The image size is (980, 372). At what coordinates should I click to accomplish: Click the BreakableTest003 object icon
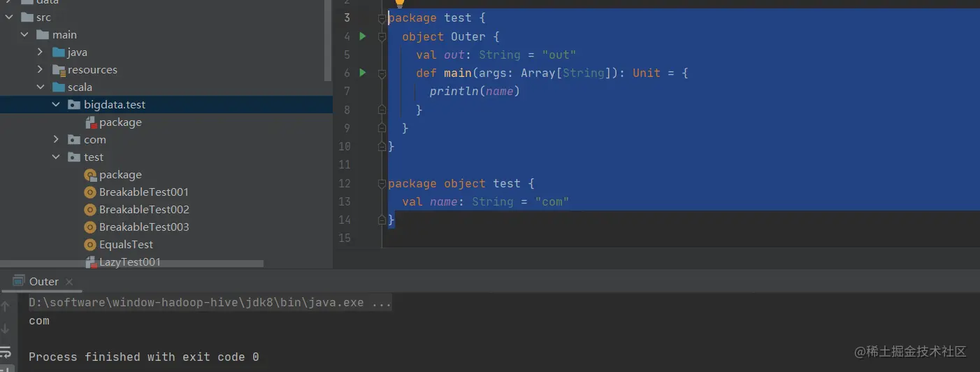click(90, 227)
